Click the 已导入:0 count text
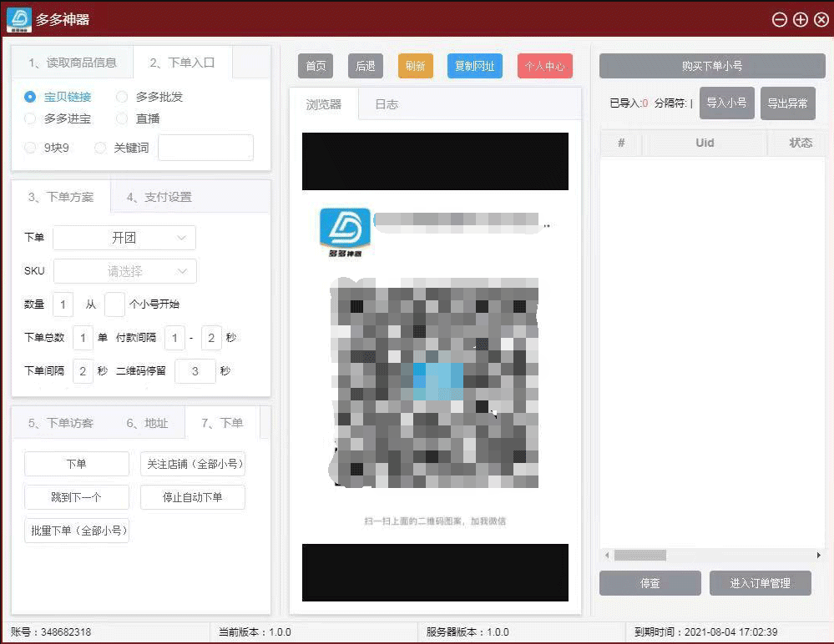This screenshot has width=834, height=644. point(629,103)
